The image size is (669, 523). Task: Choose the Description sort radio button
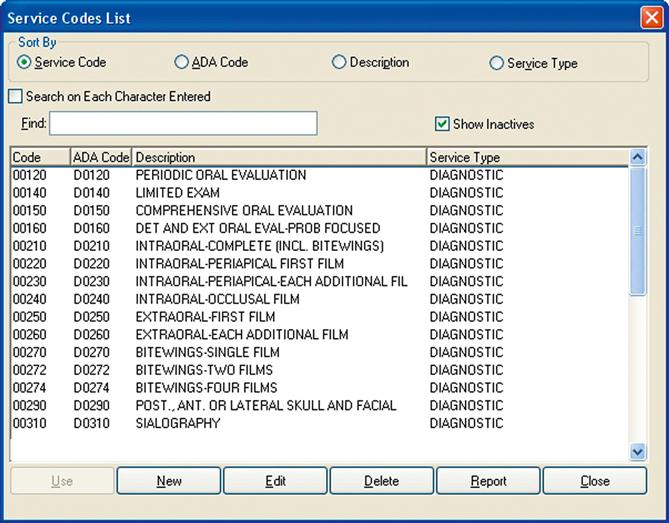340,63
